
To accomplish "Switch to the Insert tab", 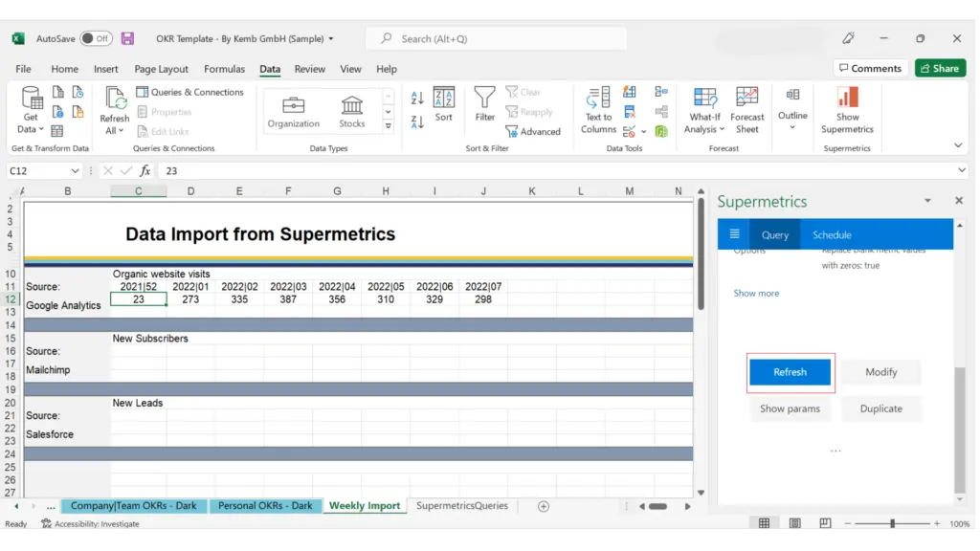I will click(x=105, y=69).
